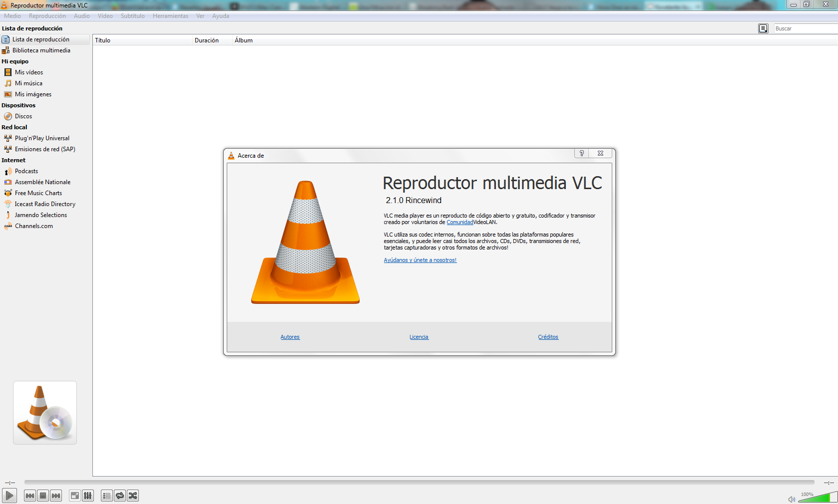This screenshot has height=504, width=838.
Task: Open the Ver menu
Action: 200,16
